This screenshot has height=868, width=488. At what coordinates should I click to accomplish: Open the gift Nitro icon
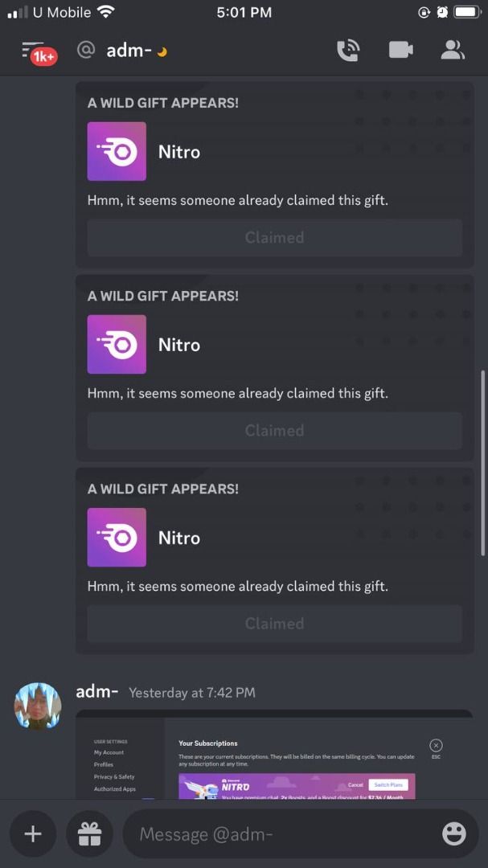[x=89, y=833]
